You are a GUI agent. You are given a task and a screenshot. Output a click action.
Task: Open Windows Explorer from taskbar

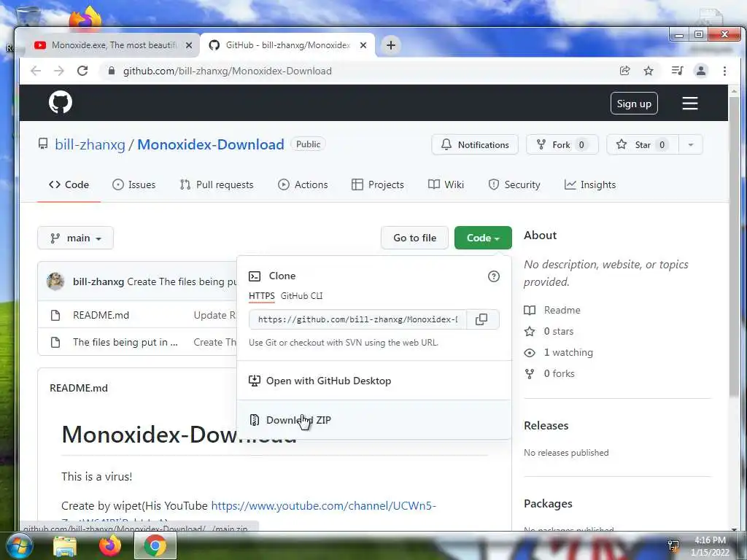65,545
